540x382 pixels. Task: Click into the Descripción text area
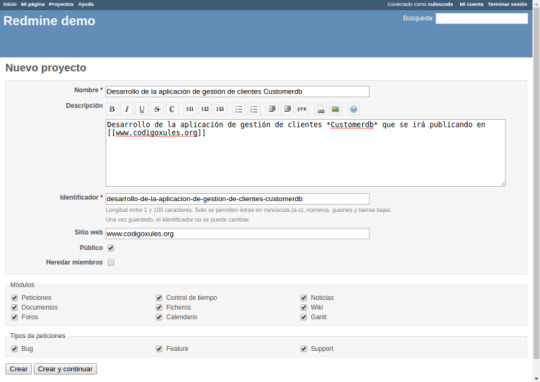click(305, 153)
